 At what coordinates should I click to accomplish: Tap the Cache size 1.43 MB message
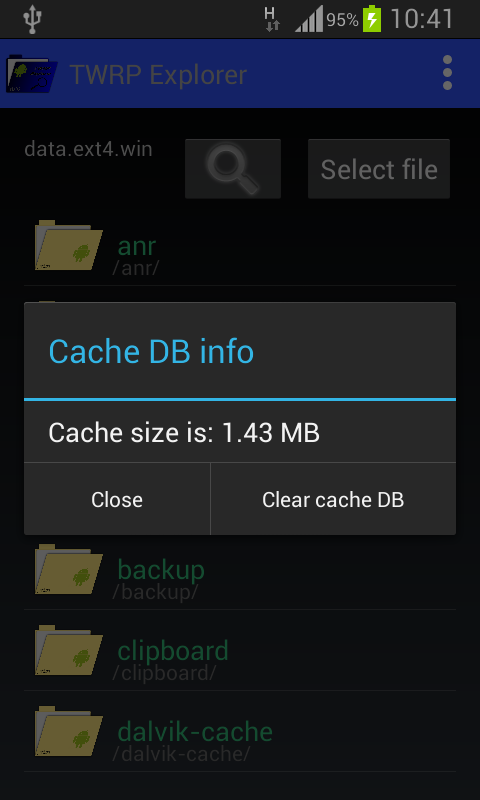(x=184, y=433)
